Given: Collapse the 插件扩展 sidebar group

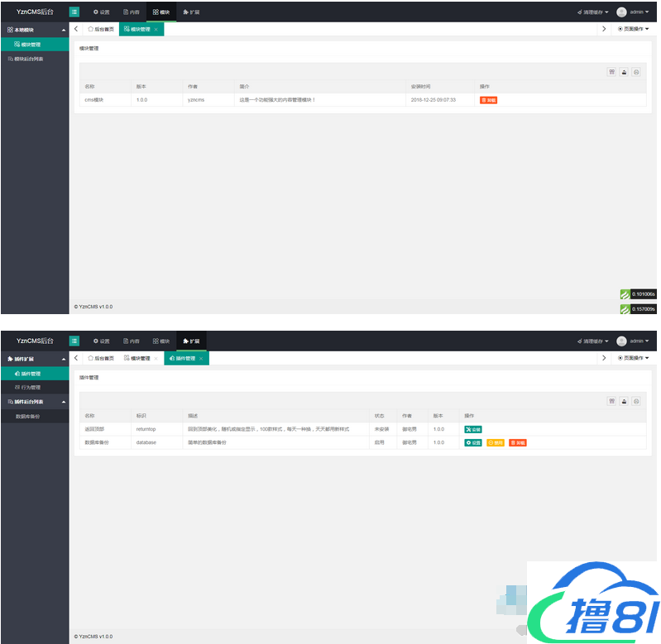Looking at the screenshot, I should point(64,359).
